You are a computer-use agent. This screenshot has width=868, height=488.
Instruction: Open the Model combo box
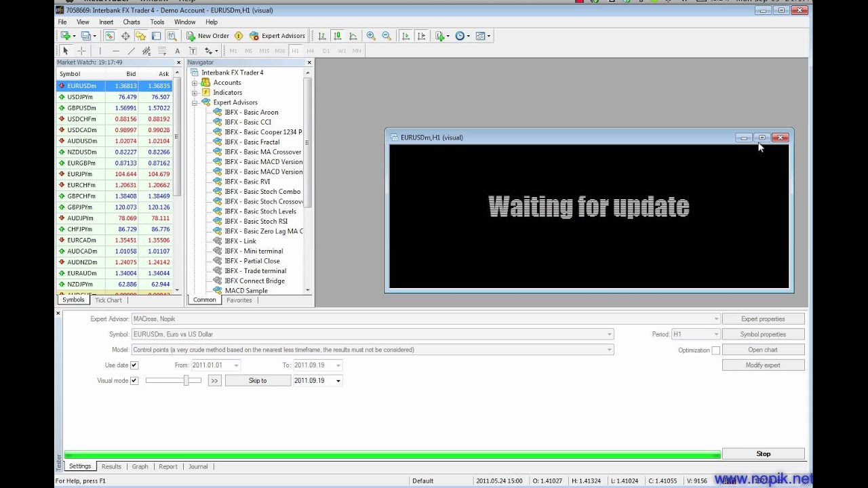373,350
